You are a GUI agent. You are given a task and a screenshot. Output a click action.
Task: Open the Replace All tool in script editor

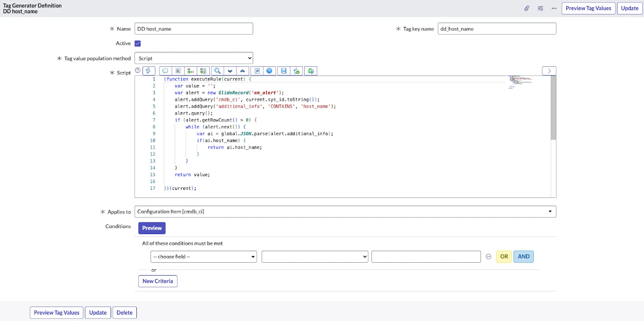click(203, 71)
